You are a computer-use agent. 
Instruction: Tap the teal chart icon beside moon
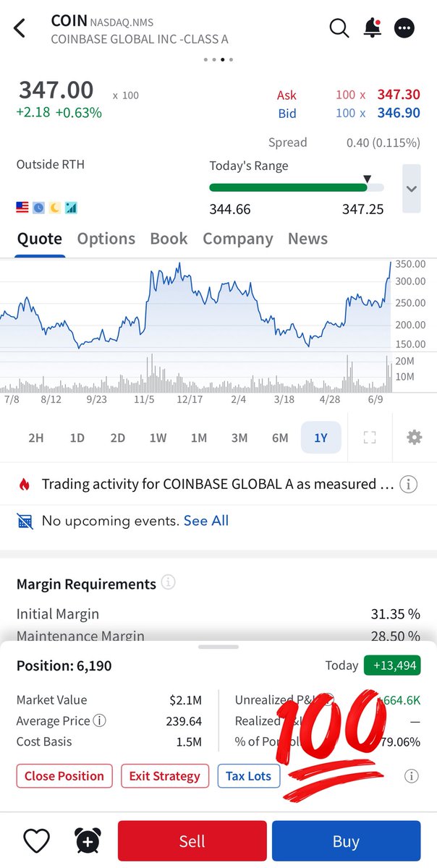pos(71,208)
